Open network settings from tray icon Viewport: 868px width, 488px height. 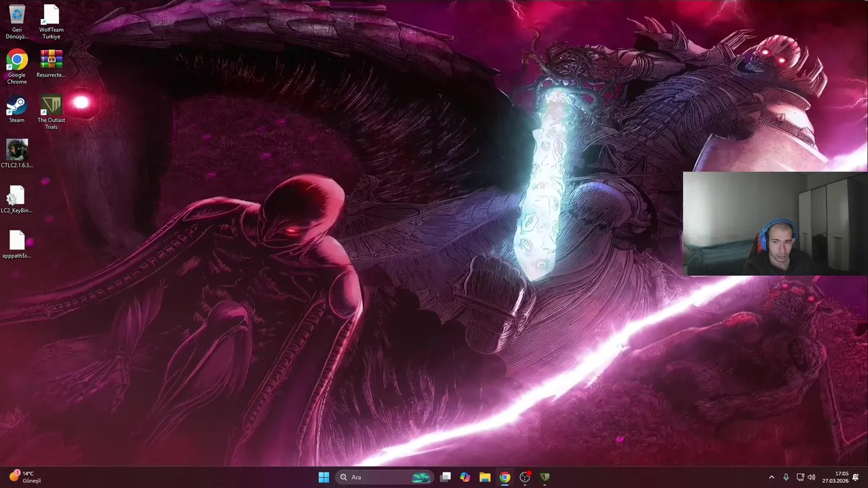point(800,477)
